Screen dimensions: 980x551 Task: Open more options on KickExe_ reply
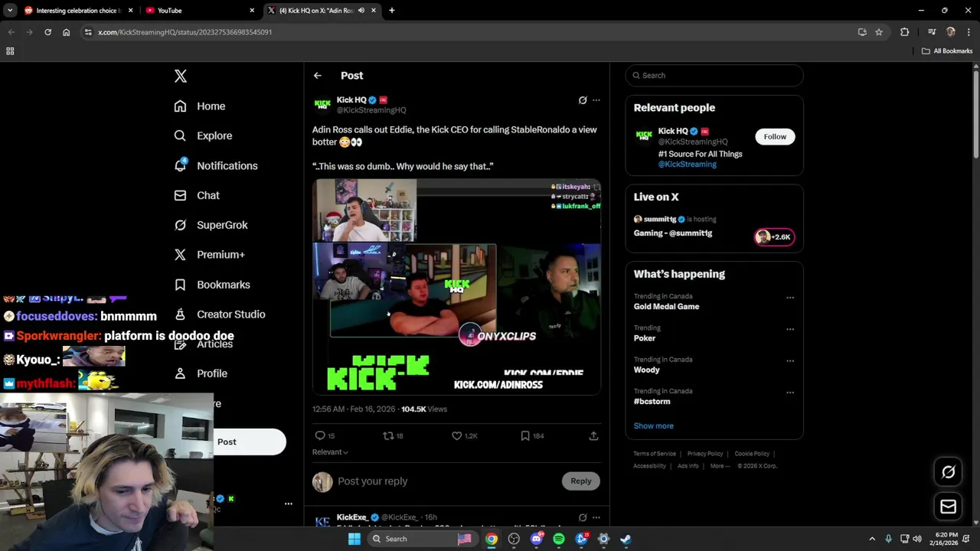click(x=596, y=517)
